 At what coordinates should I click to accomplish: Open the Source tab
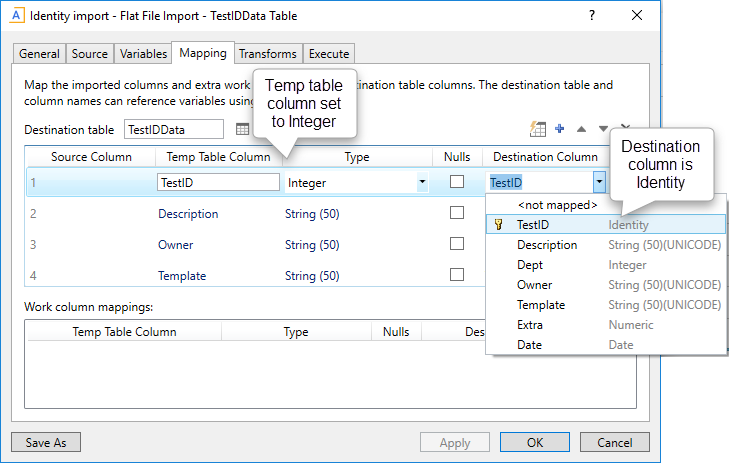click(90, 54)
